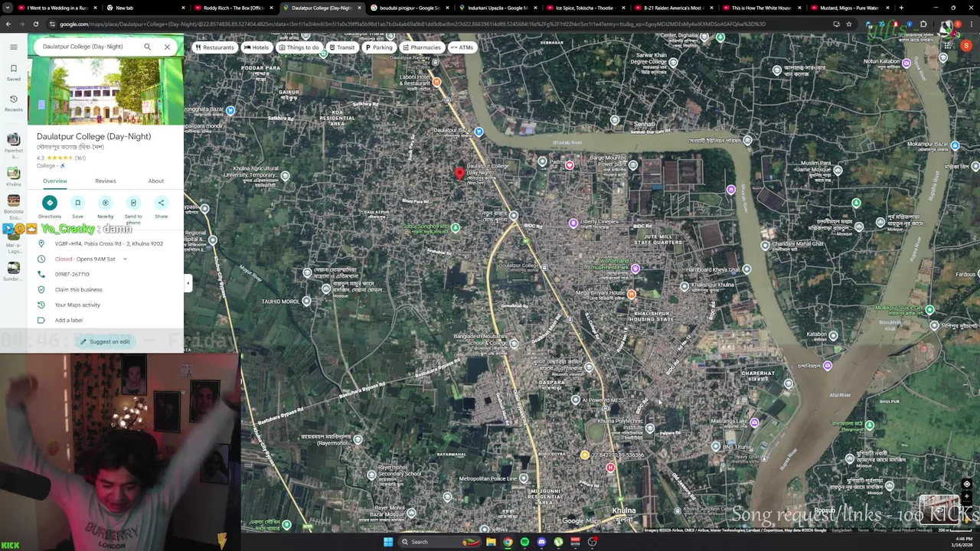Open Chrome extensions puzzle icon

(923, 24)
